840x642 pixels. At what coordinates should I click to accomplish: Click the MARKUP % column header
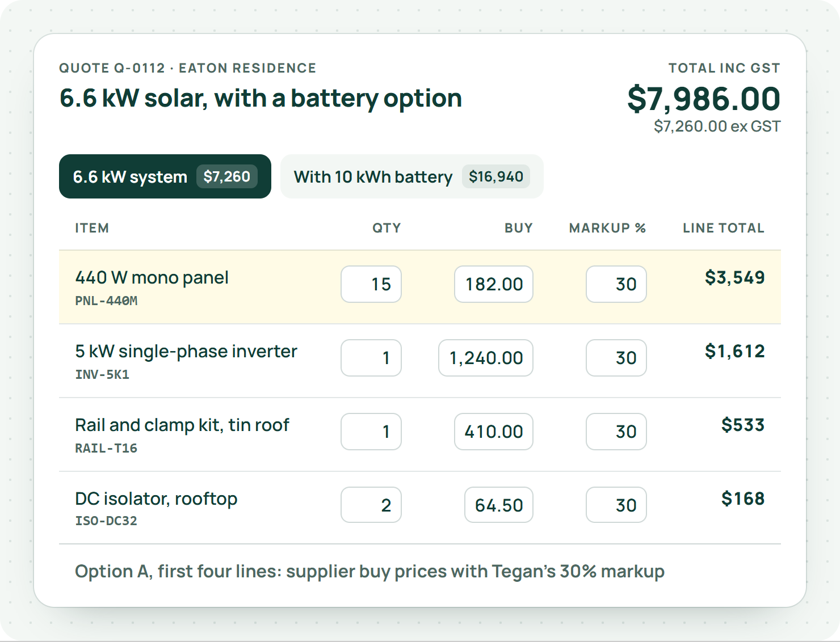pos(608,228)
